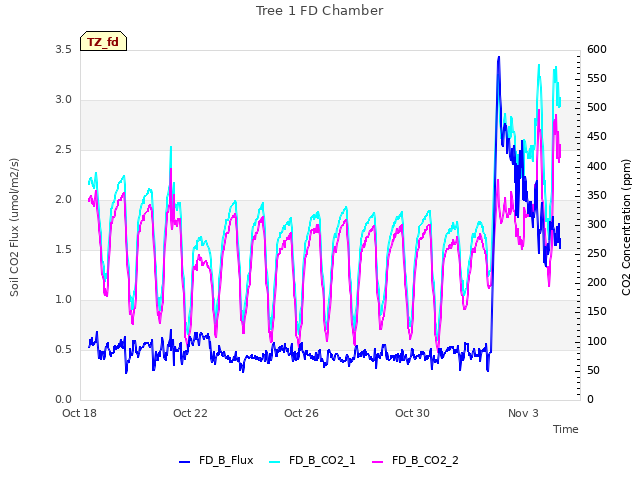Click the 3.5 left axis tick label
Viewport: 640px width, 480px height.
[64, 50]
